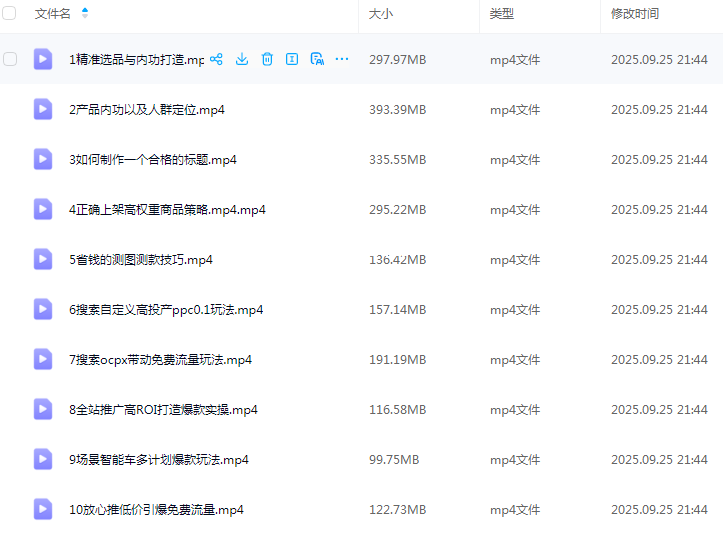
Task: Click video icon of 10放心推低价引爆免费流量.mp4
Action: pyautogui.click(x=43, y=509)
